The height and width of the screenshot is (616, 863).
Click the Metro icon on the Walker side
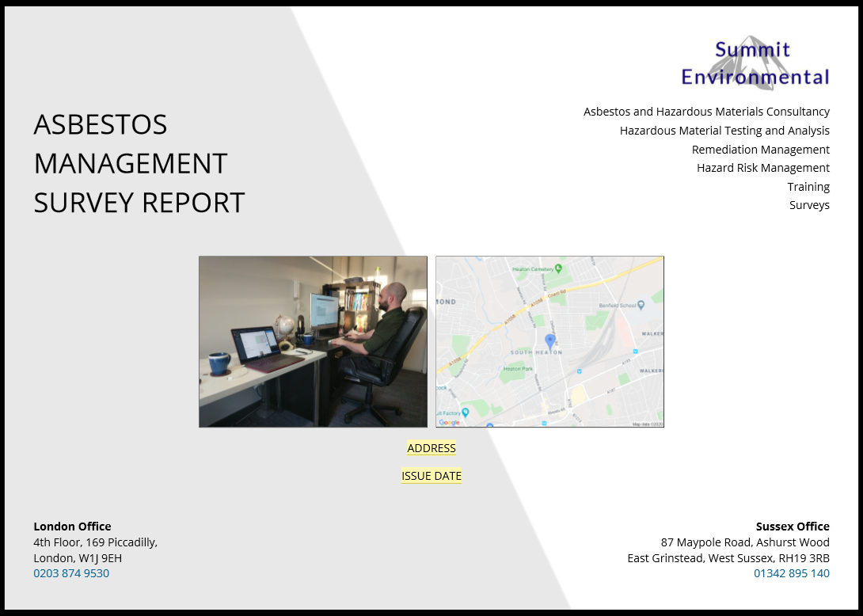point(636,351)
